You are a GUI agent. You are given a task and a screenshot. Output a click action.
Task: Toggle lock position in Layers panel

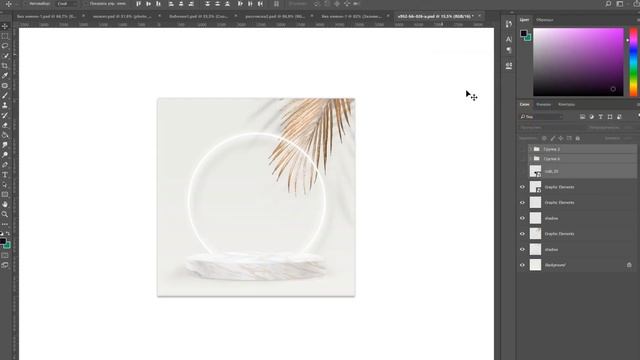pos(561,138)
